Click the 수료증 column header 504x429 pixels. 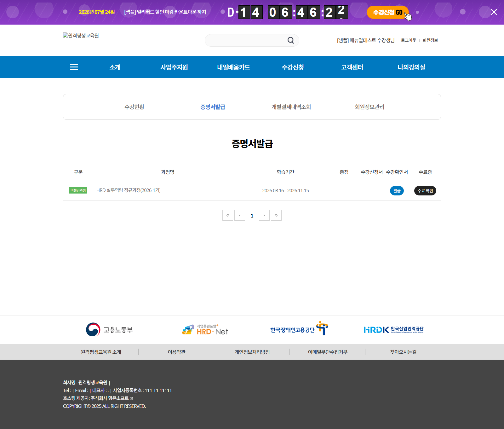click(x=425, y=172)
